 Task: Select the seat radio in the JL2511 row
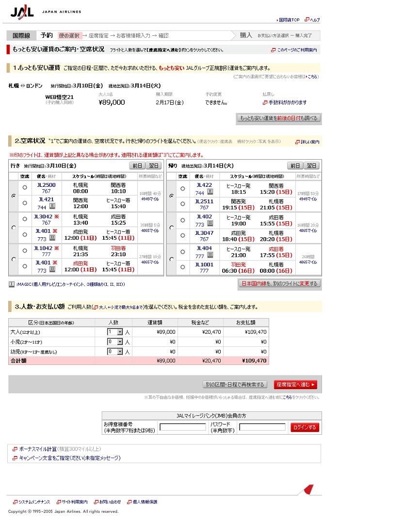point(183,204)
